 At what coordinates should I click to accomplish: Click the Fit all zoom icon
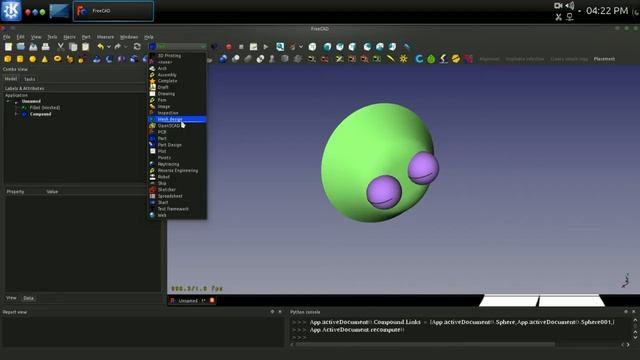[280, 47]
